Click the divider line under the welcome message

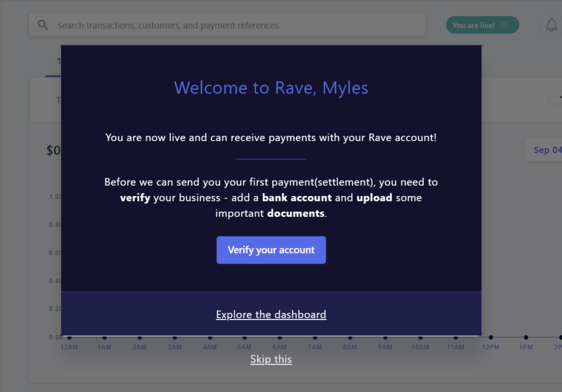(271, 159)
